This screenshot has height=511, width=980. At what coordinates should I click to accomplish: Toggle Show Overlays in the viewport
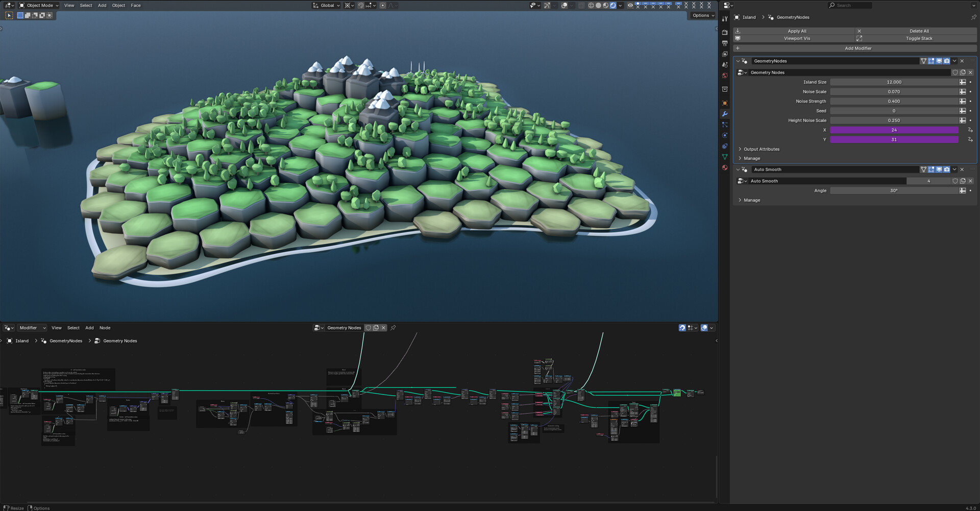564,5
